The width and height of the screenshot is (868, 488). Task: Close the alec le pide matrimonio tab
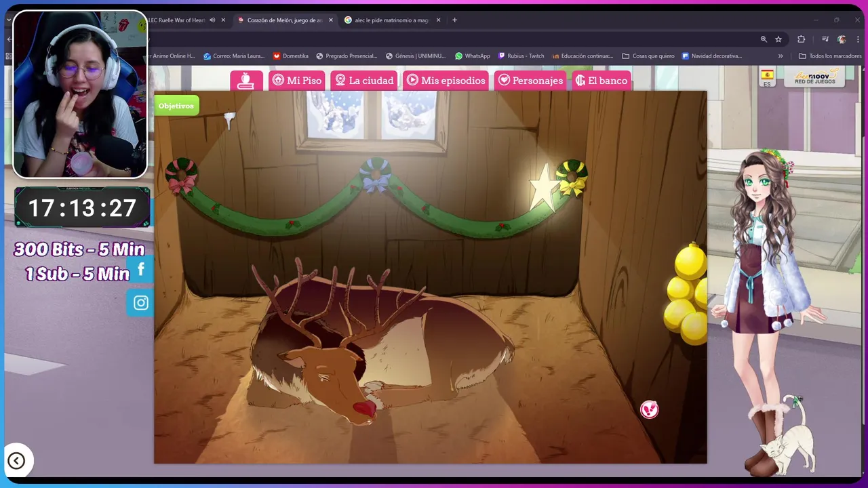tap(439, 20)
